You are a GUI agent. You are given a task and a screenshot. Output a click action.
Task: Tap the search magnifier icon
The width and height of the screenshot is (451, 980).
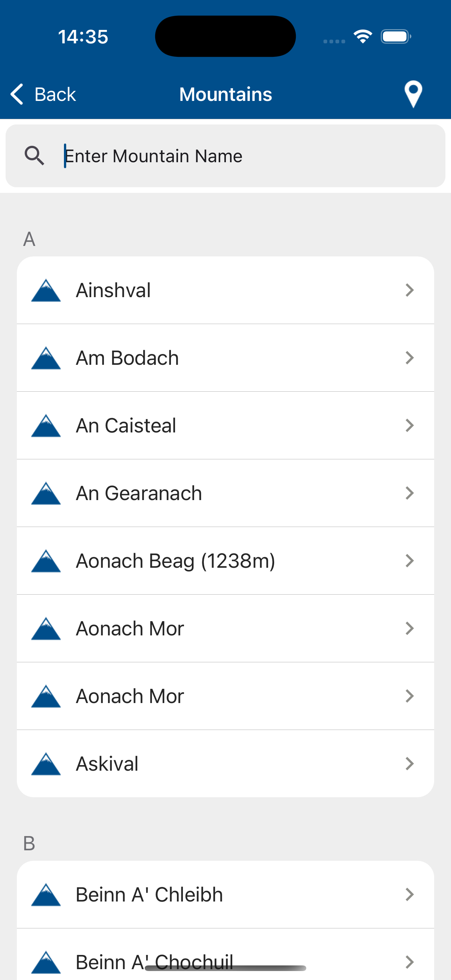tap(34, 155)
